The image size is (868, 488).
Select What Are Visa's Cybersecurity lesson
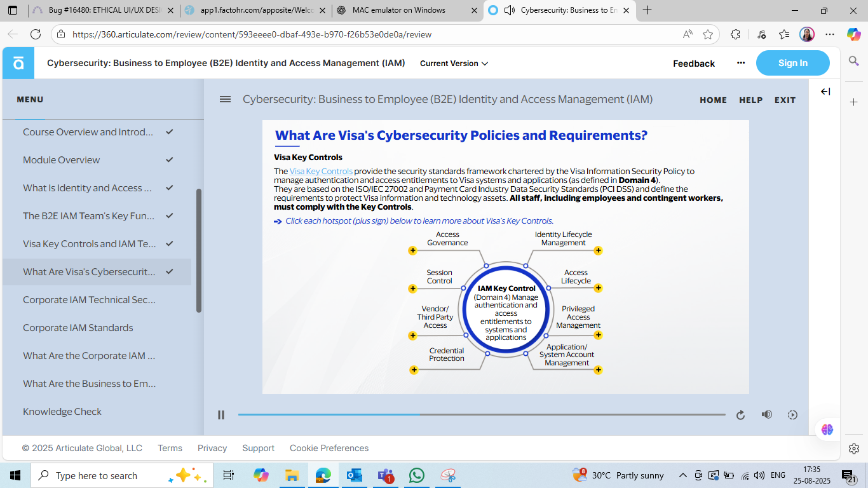pos(97,272)
